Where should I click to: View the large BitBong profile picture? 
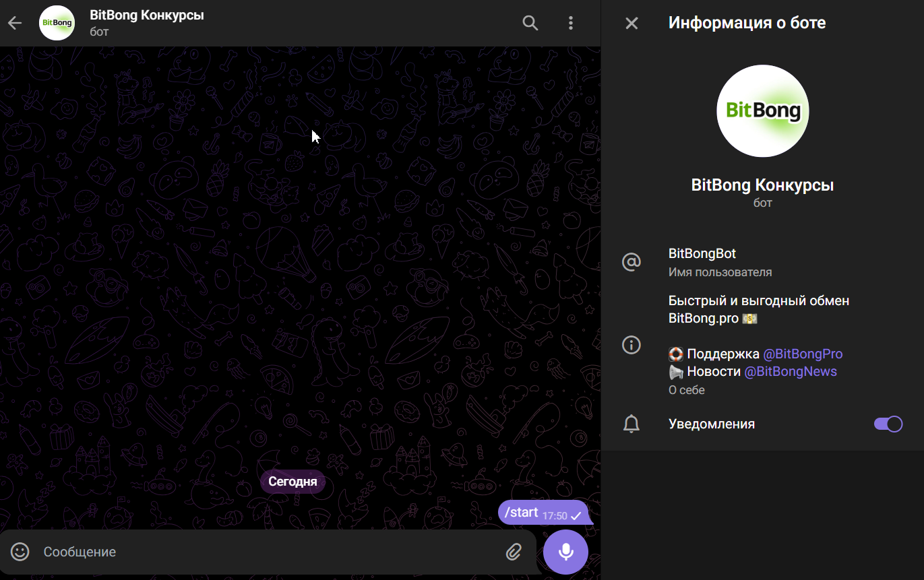coord(763,111)
